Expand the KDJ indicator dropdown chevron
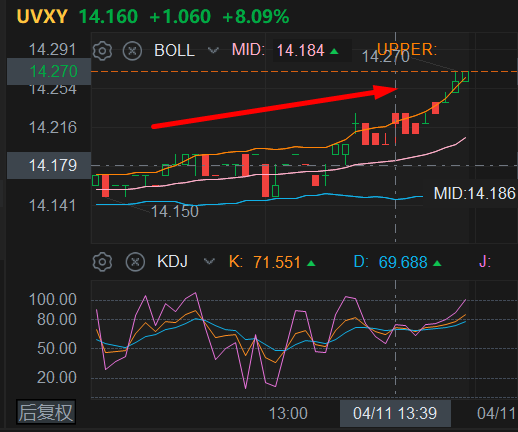 point(209,261)
